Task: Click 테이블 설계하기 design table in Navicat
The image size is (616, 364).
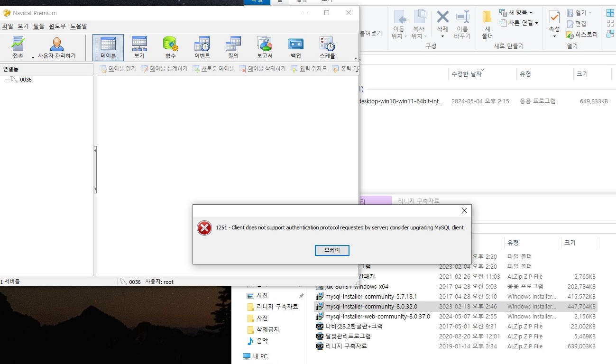Action: [165, 69]
